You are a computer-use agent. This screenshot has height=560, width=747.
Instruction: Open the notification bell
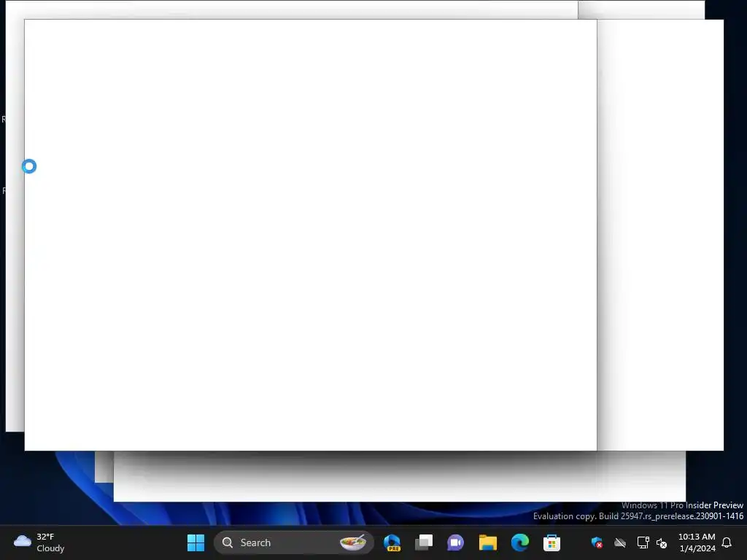tap(727, 542)
